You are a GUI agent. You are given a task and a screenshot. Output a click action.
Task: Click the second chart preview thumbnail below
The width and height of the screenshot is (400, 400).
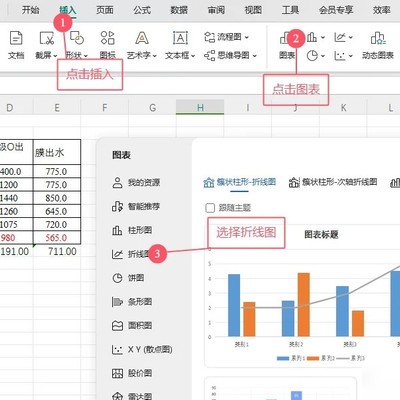pos(280,389)
